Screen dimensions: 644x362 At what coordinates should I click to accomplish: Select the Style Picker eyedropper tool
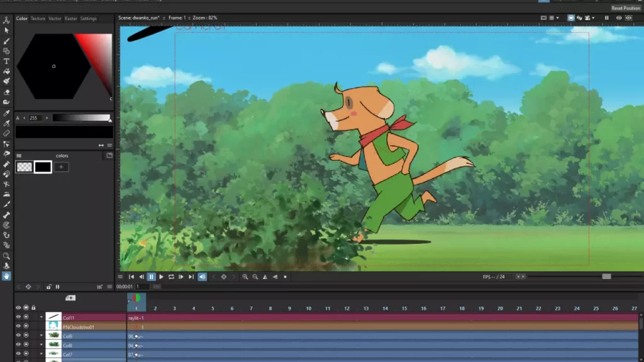(6, 113)
